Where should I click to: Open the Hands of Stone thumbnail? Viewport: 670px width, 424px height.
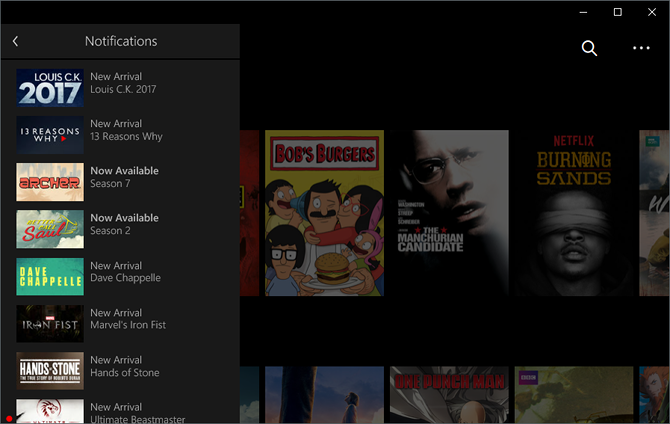[50, 371]
